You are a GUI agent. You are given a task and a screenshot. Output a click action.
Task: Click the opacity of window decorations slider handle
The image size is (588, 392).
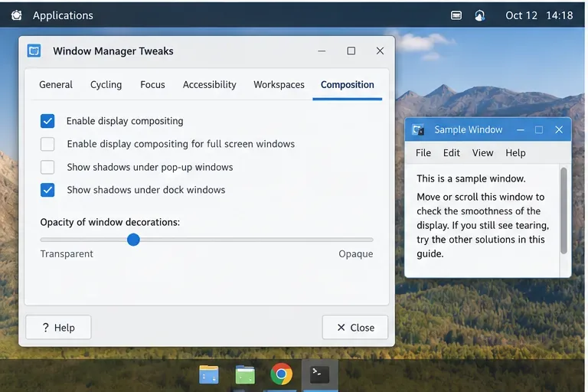[133, 240]
